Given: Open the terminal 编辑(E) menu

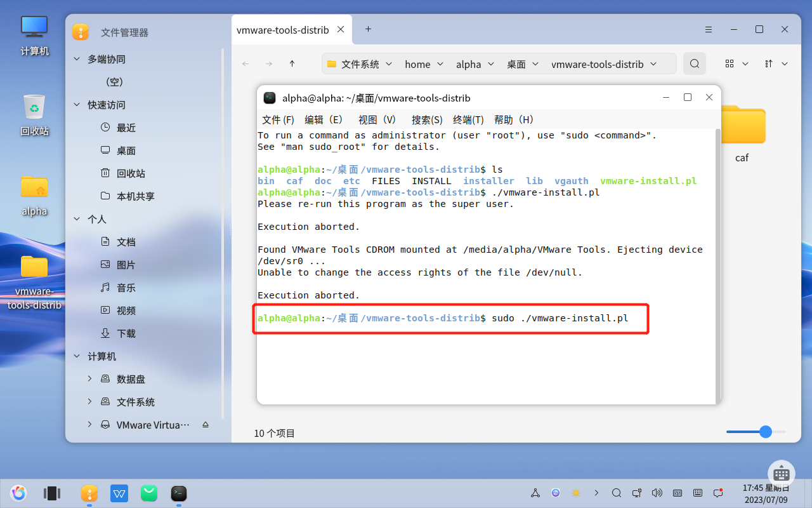Looking at the screenshot, I should [324, 119].
